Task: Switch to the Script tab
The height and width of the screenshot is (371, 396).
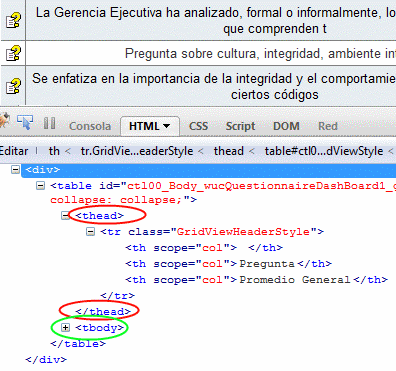Action: click(x=240, y=126)
